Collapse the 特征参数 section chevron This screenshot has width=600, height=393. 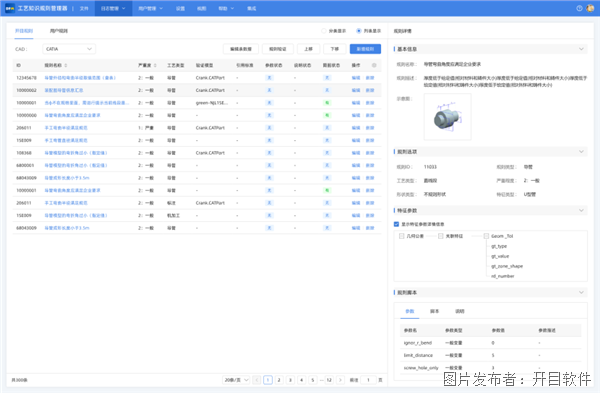pyautogui.click(x=581, y=210)
